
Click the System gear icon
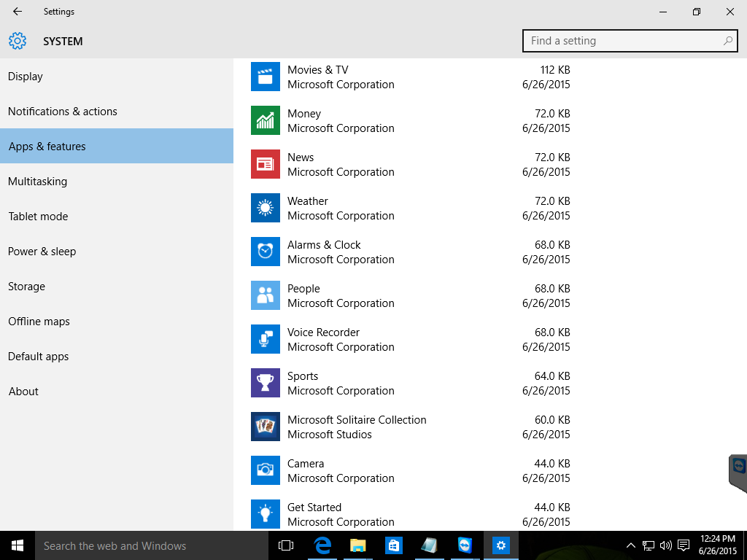[x=18, y=41]
